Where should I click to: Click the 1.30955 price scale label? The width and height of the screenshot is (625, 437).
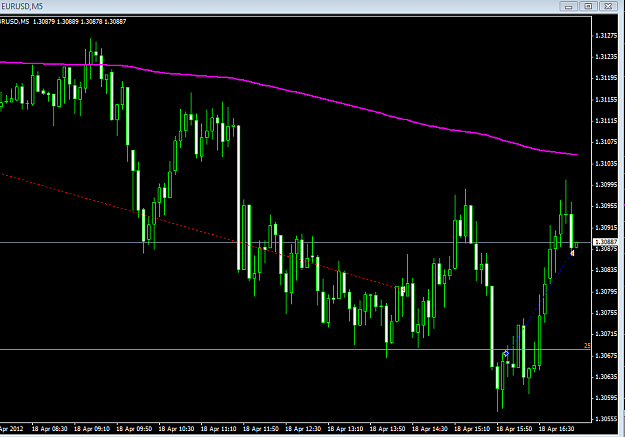606,206
